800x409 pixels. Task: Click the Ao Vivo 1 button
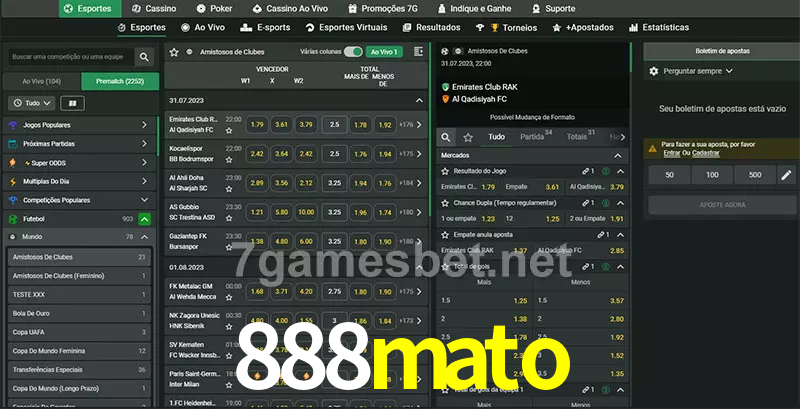[384, 52]
